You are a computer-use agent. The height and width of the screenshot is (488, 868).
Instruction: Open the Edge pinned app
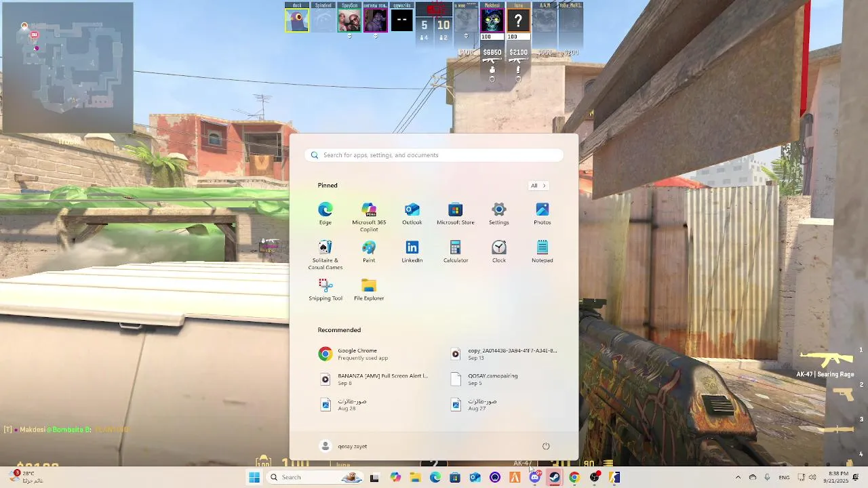tap(325, 213)
